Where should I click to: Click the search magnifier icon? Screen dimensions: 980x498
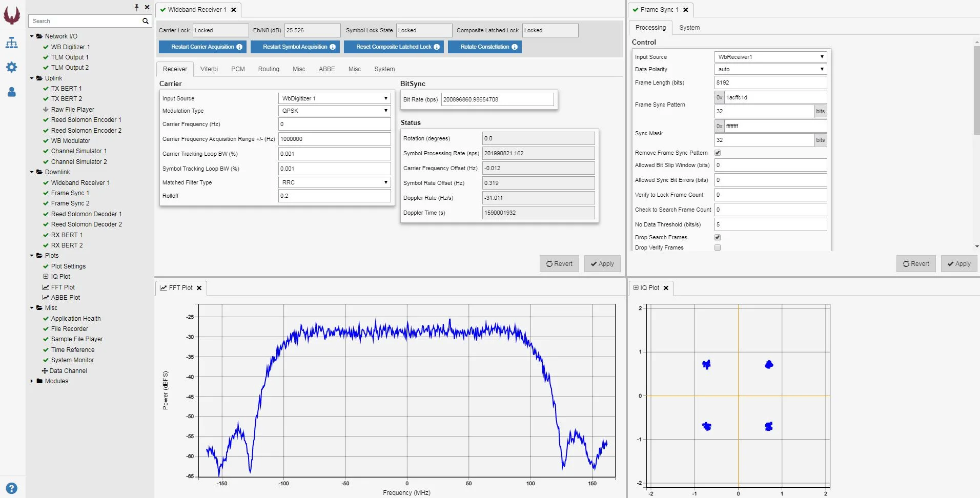pyautogui.click(x=146, y=21)
